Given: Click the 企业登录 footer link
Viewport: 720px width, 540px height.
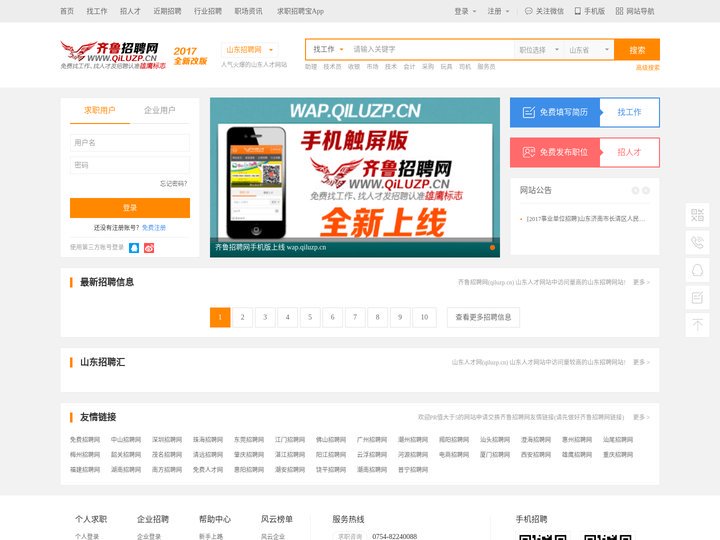Looking at the screenshot, I should pyautogui.click(x=149, y=536).
